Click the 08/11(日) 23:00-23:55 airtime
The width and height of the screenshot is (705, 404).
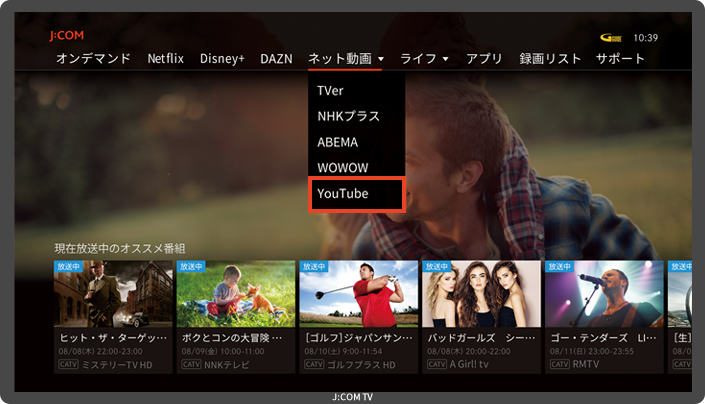point(592,351)
